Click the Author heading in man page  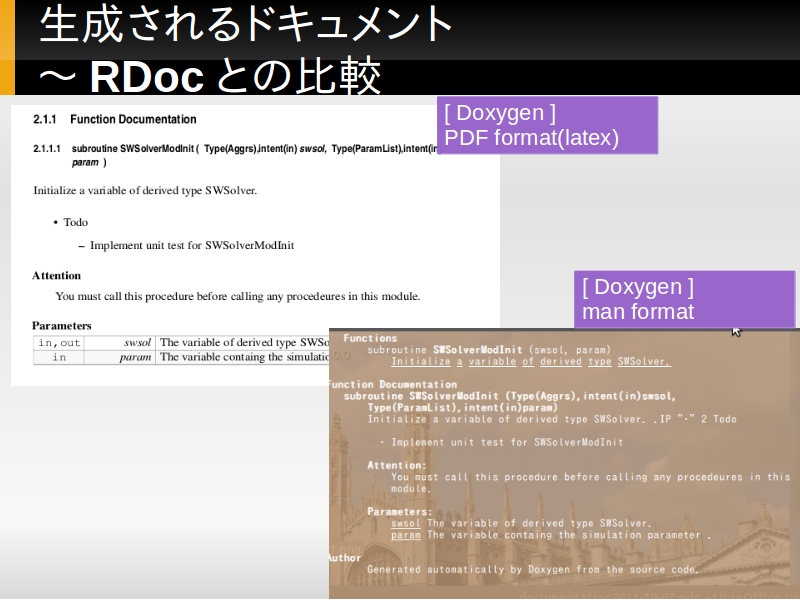click(x=345, y=557)
